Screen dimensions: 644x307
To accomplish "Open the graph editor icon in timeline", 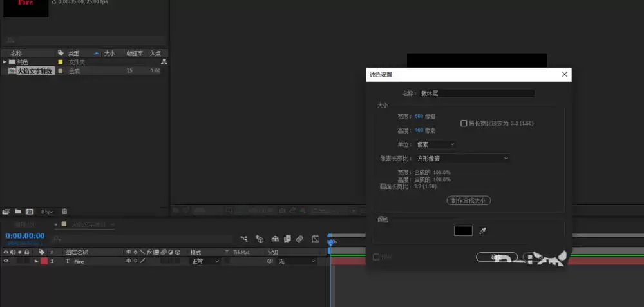I will click(x=316, y=239).
